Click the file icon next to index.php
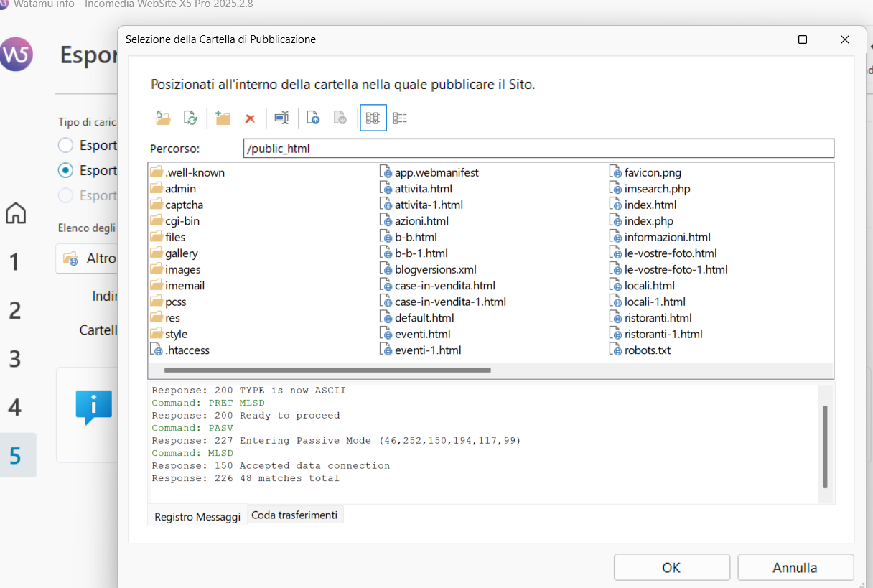 pos(615,221)
